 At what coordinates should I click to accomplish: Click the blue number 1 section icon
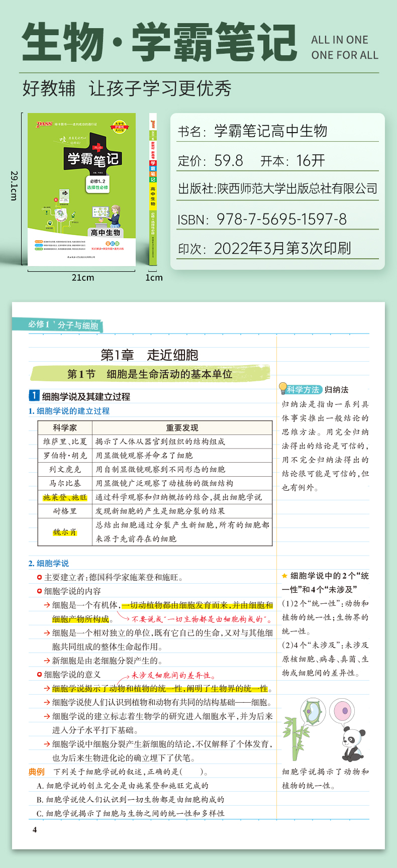coord(34,396)
